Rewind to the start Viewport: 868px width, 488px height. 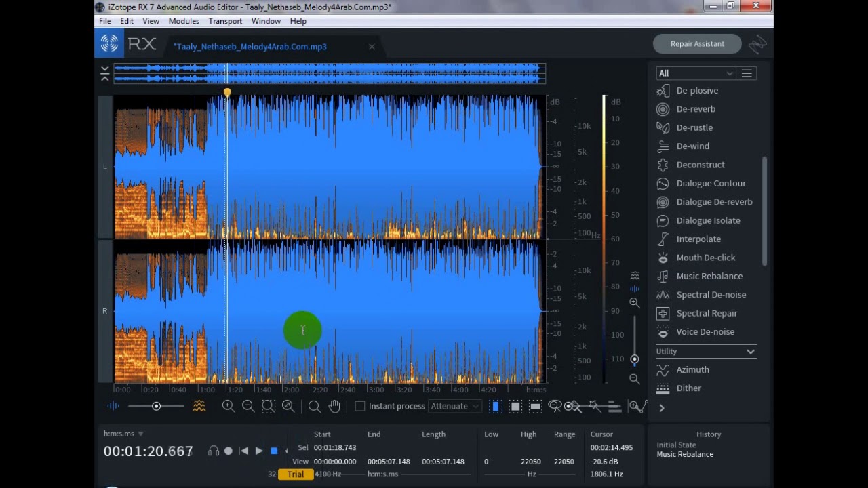point(243,451)
